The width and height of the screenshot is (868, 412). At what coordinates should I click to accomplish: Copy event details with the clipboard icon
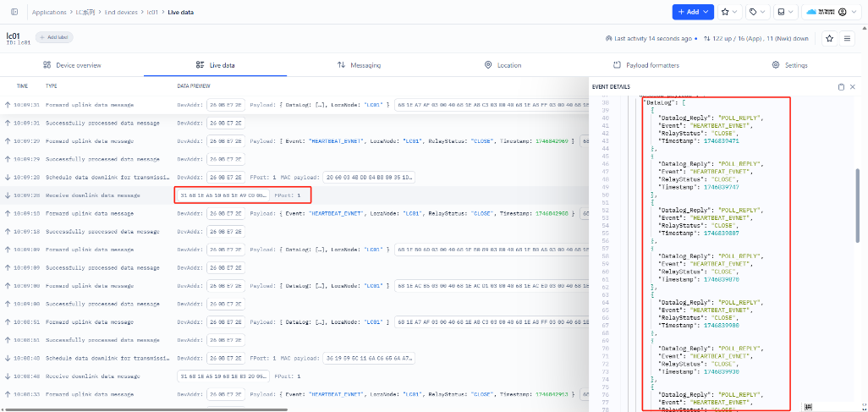coord(842,87)
